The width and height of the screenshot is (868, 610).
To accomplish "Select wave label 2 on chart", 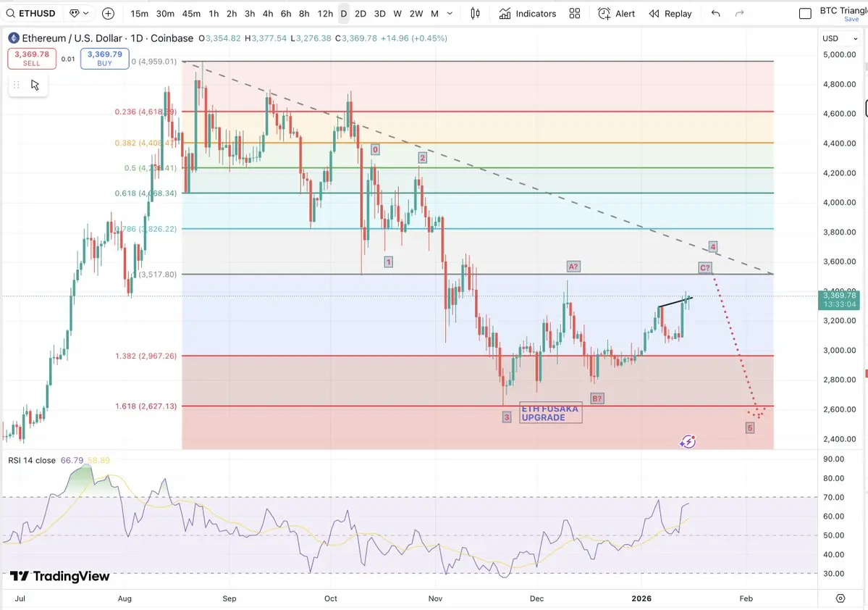I will pyautogui.click(x=422, y=158).
